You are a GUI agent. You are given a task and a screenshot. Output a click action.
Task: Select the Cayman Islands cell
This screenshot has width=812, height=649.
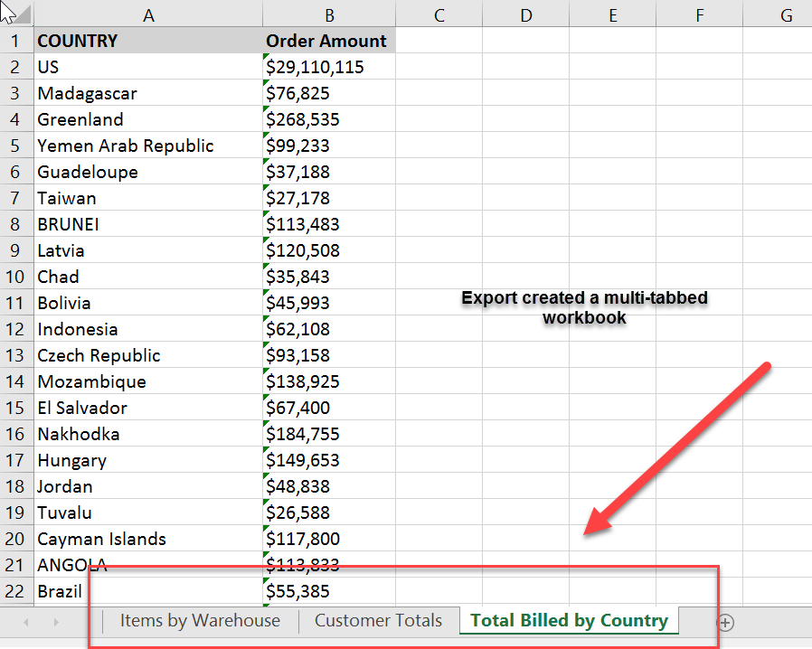point(148,539)
